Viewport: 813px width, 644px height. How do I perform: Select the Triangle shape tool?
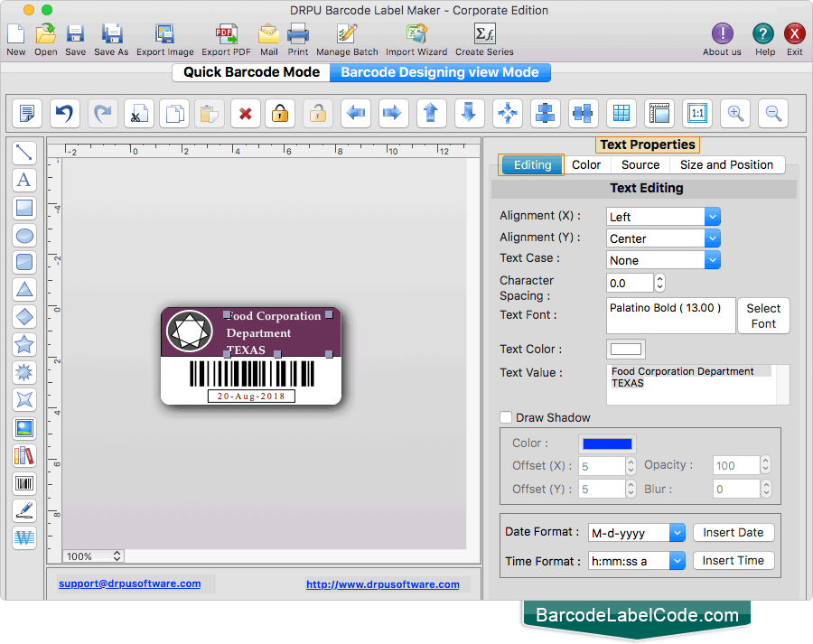[24, 290]
